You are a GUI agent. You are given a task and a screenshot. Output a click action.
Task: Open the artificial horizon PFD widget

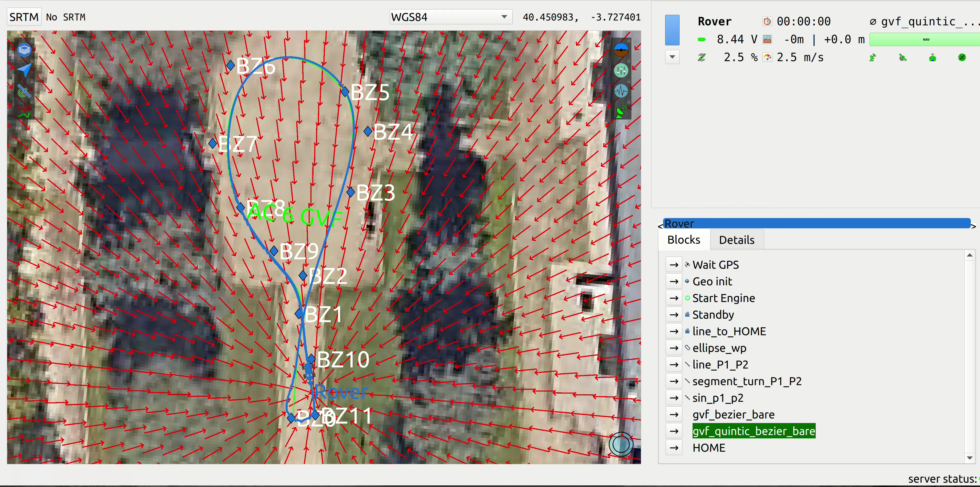point(621,49)
